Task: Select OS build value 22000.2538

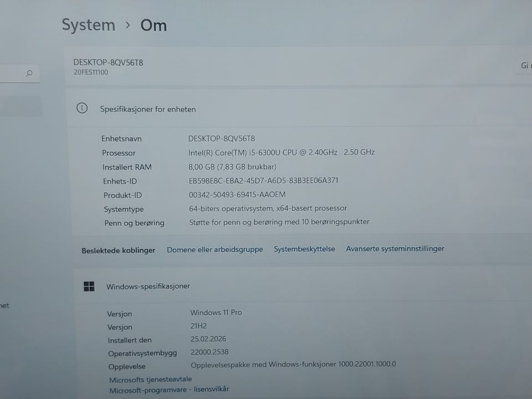Action: [x=209, y=352]
